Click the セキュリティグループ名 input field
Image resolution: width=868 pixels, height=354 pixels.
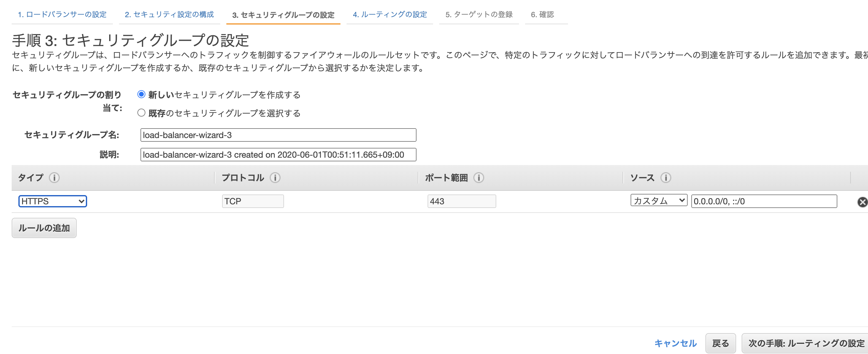pos(278,135)
